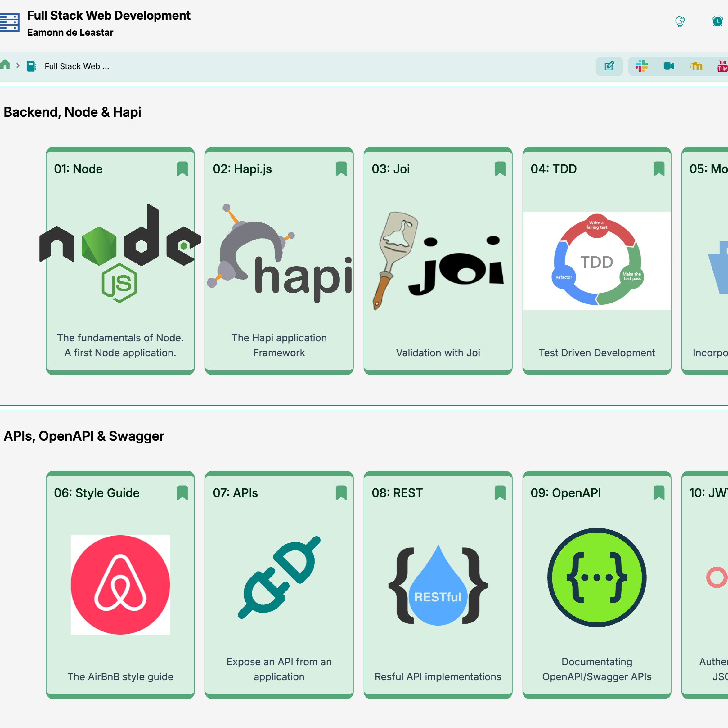Open the course notebook icon in breadcrumb

[31, 66]
